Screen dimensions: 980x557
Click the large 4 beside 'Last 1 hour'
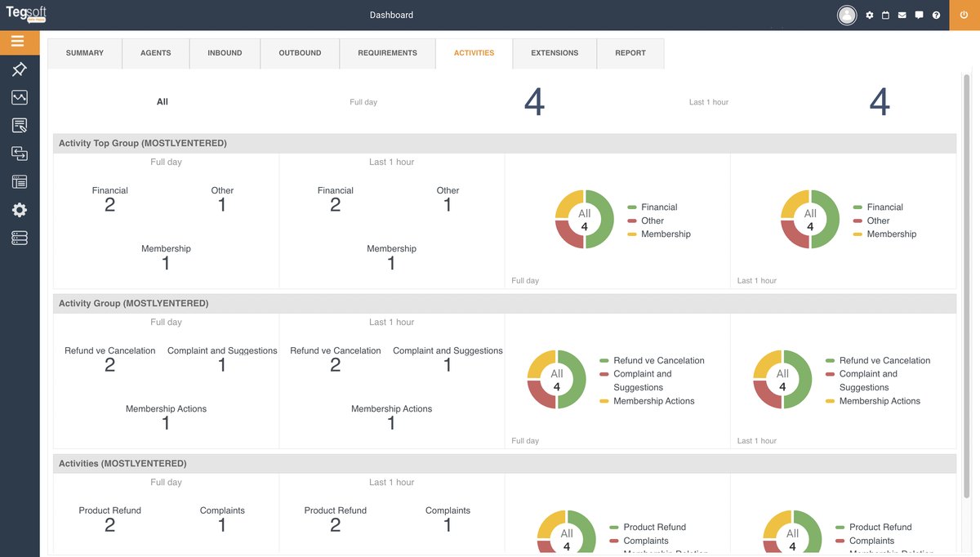coord(880,103)
